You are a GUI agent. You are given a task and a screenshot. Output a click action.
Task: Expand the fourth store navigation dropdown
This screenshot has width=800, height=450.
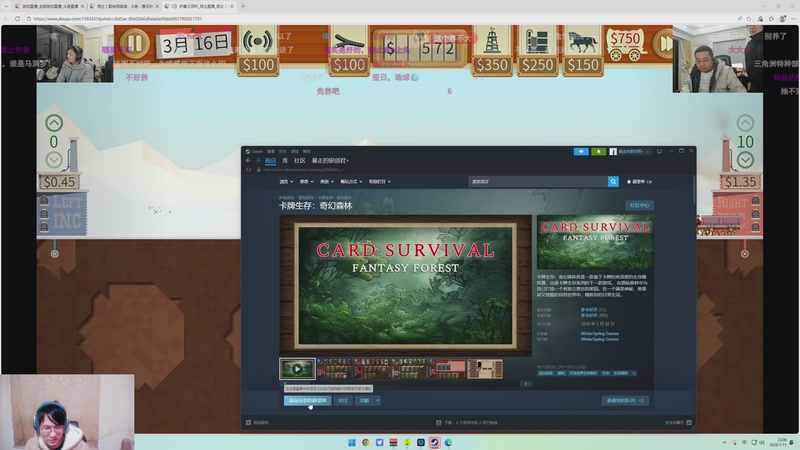pyautogui.click(x=351, y=182)
